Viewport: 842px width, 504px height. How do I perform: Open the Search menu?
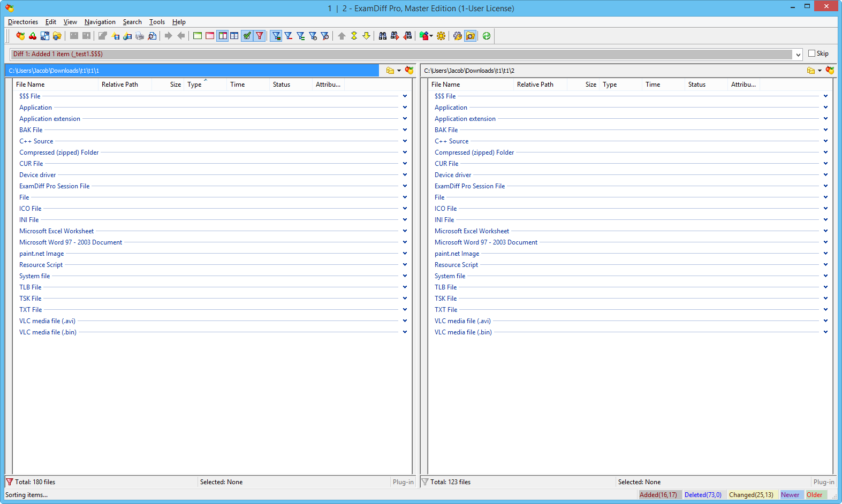(132, 22)
